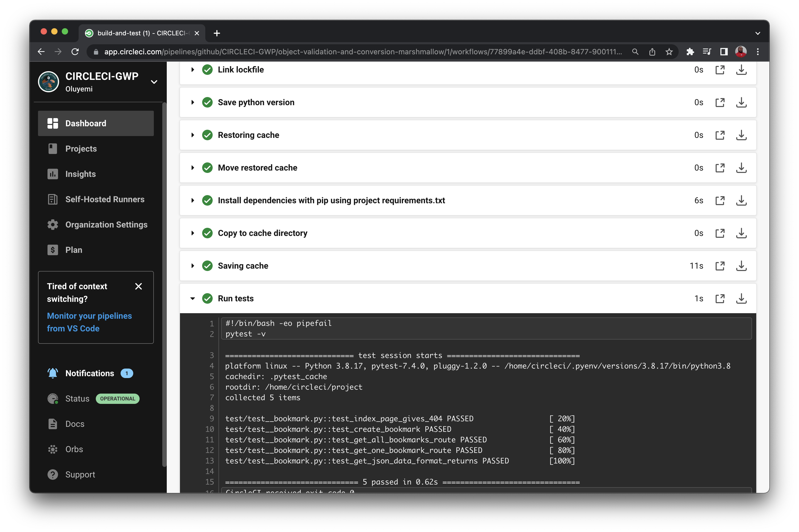799x532 pixels.
Task: Expand the Restoring cache step details
Action: point(193,135)
